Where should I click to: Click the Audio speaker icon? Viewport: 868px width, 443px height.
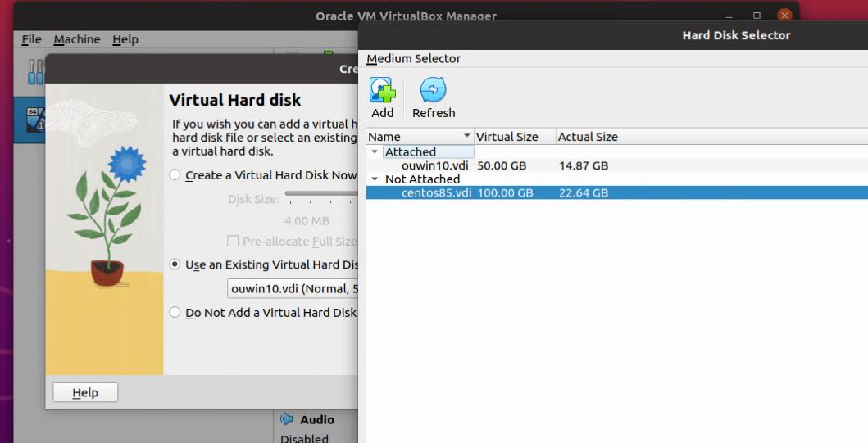[287, 419]
